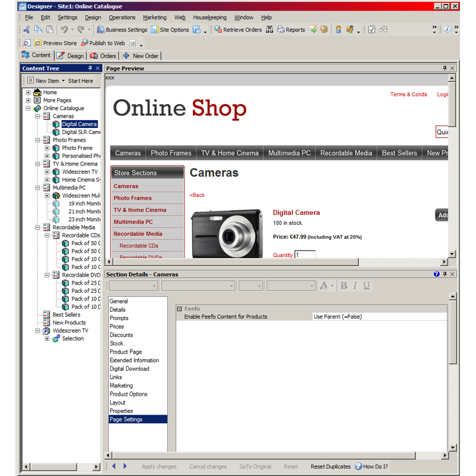Click the Redo arrow icon
The width and height of the screenshot is (476, 476).
tap(81, 29)
